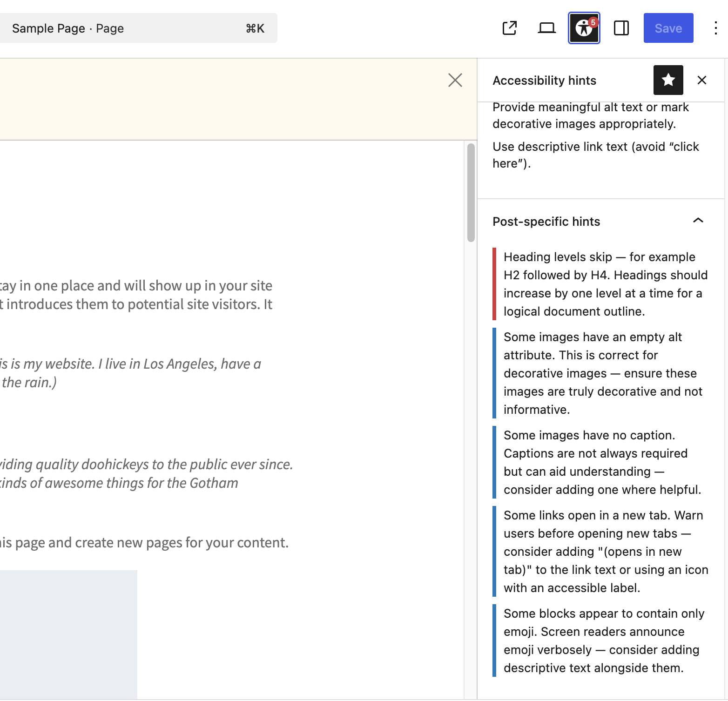
Task: Click the paragraph mentioning Los Angeles
Action: (x=130, y=373)
